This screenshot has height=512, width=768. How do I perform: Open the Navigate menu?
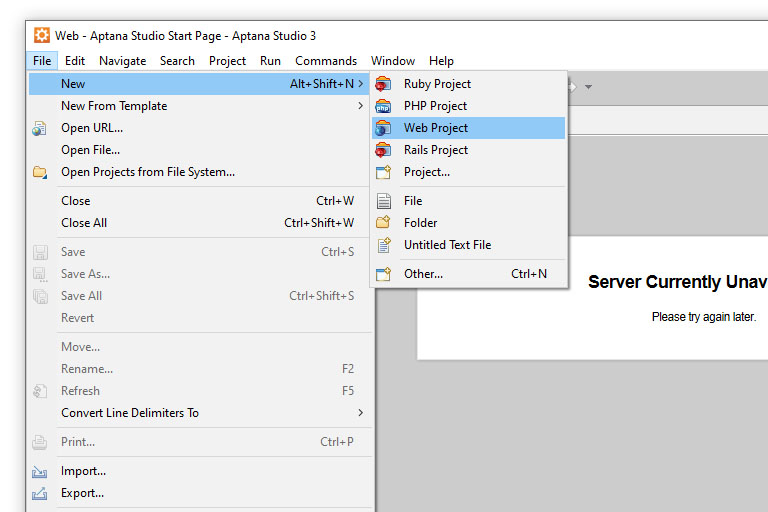(x=122, y=61)
